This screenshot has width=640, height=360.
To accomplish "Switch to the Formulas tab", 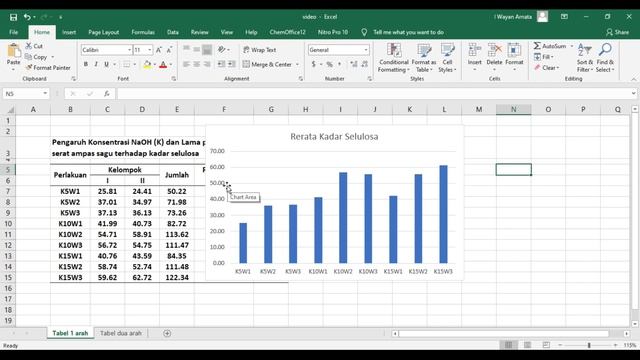I will pyautogui.click(x=143, y=32).
